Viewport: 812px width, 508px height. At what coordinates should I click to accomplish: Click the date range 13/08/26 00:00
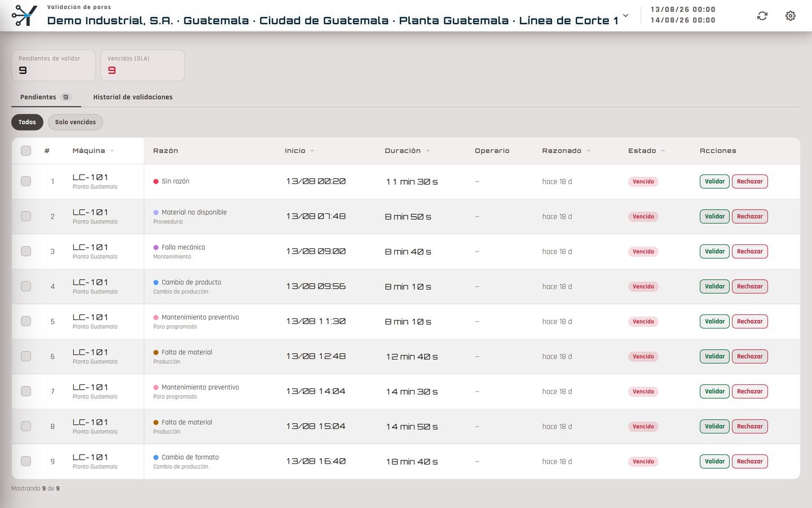(x=683, y=10)
